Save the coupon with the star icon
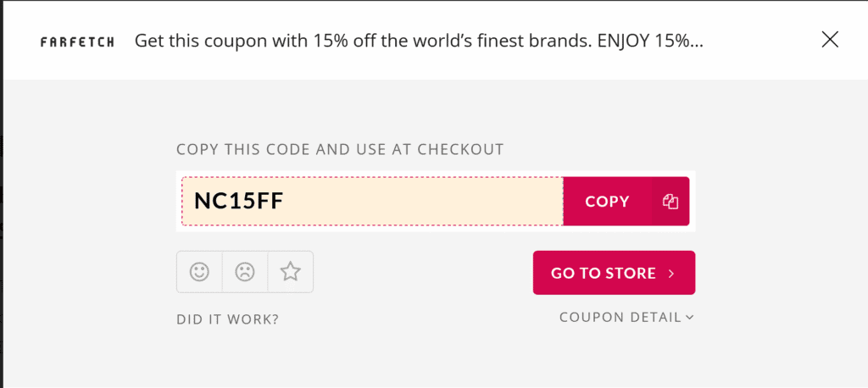Screen dimensions: 868x388 coord(290,272)
